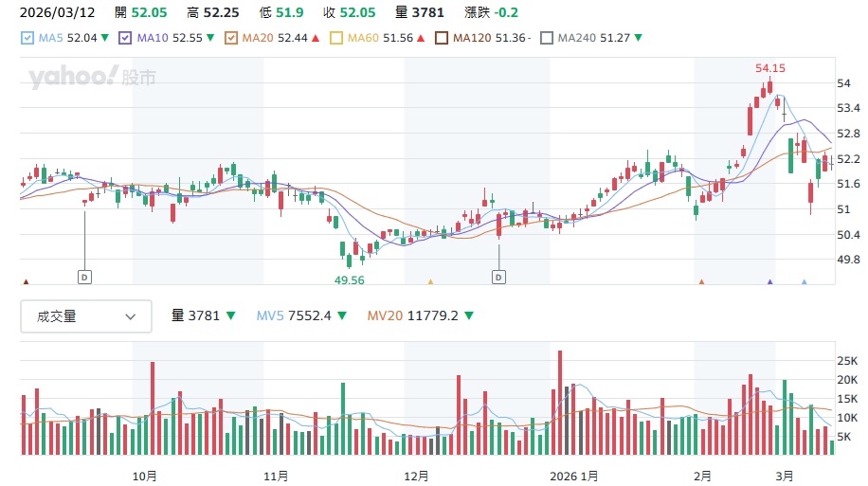
Task: Click the dividend D marker near October
Action: (85, 277)
